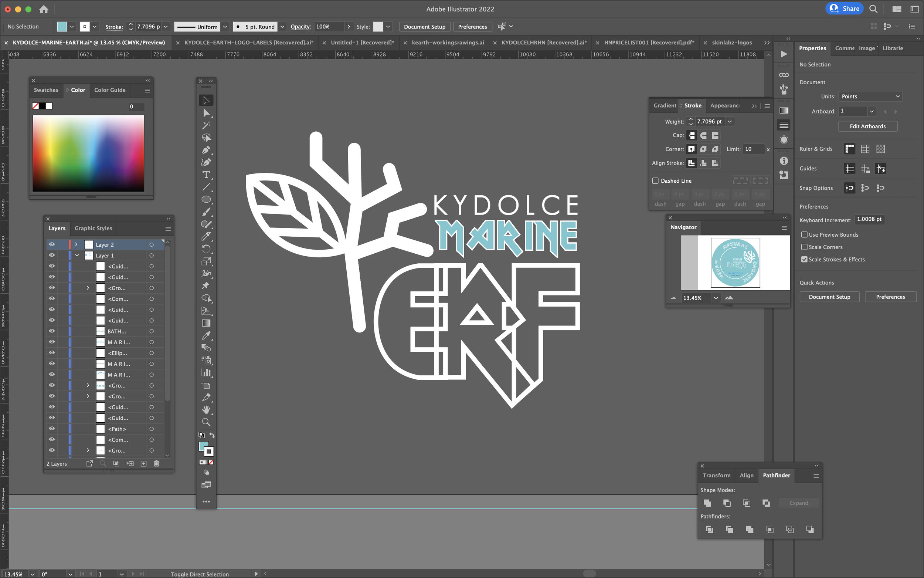Select the Ellipse tool
Screen dimensions: 924x578
tap(206, 200)
